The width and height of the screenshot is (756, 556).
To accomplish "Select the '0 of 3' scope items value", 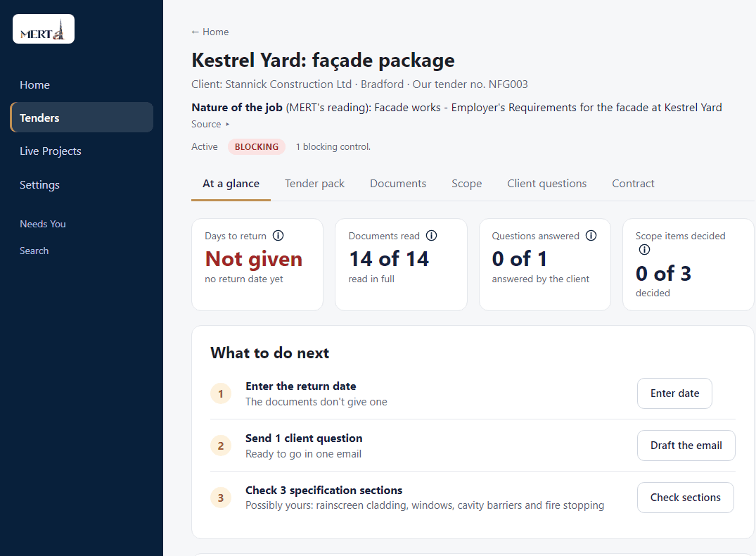I will click(663, 274).
